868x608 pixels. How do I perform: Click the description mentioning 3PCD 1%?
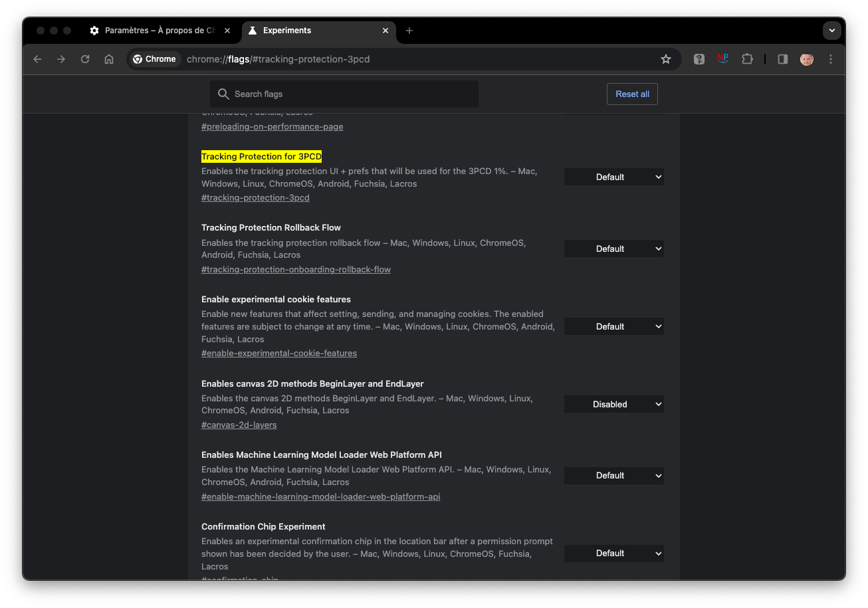pos(370,177)
